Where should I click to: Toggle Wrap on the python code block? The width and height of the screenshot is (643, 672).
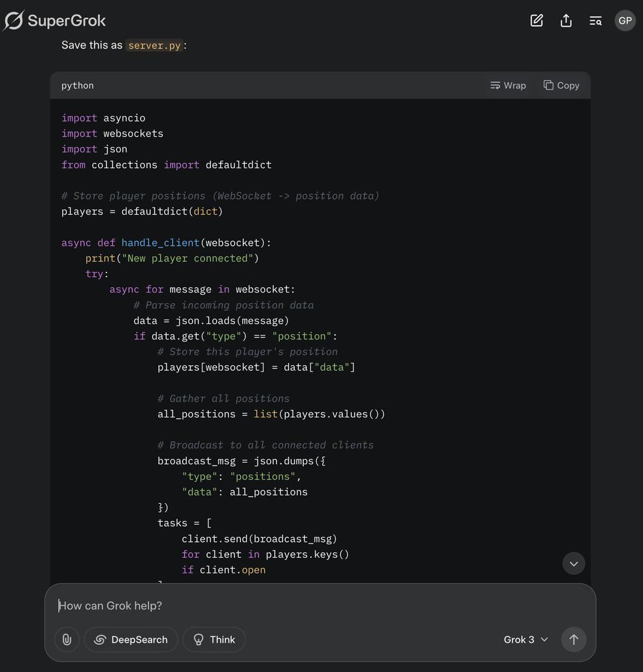(508, 85)
